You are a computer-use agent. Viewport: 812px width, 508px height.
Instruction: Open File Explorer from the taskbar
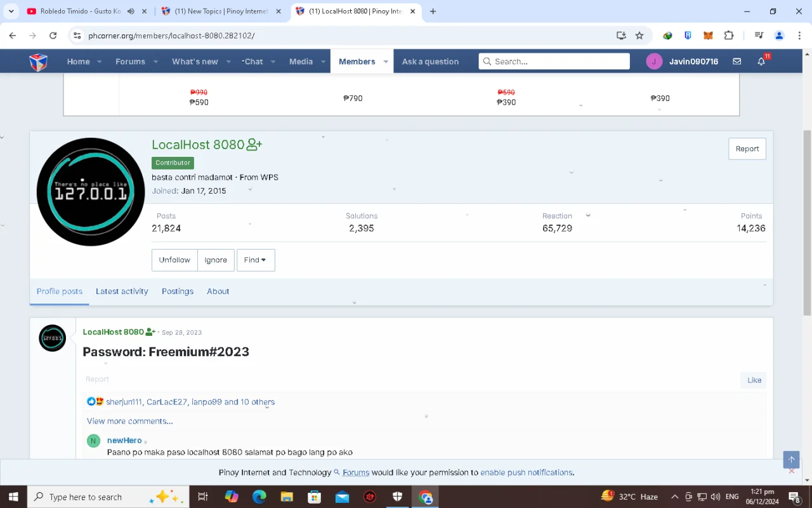point(287,497)
